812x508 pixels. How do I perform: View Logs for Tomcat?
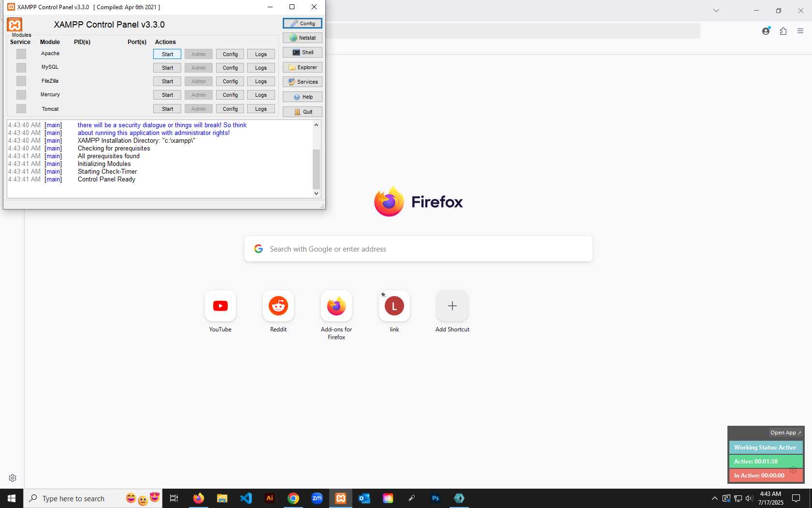(261, 109)
